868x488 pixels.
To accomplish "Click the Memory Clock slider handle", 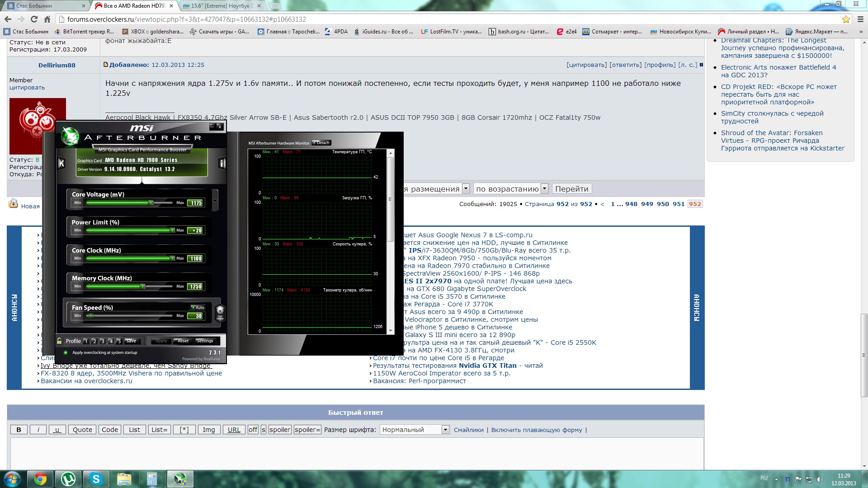I will (x=143, y=286).
